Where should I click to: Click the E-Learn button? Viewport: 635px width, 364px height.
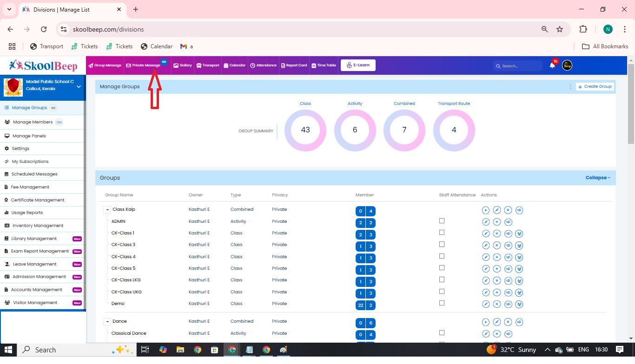358,65
